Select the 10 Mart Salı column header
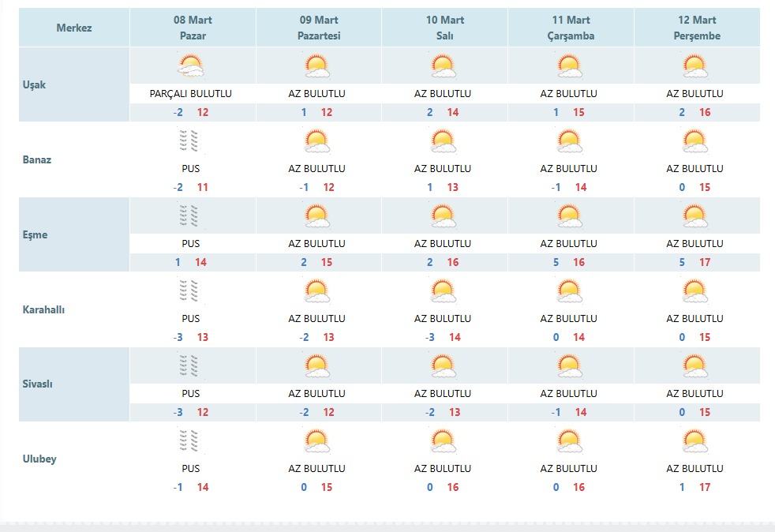This screenshot has width=775, height=532. (445, 28)
